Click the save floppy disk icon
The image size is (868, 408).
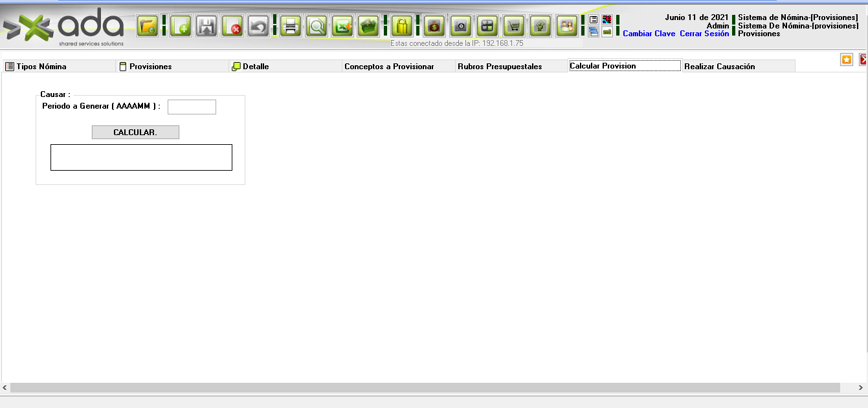(206, 27)
